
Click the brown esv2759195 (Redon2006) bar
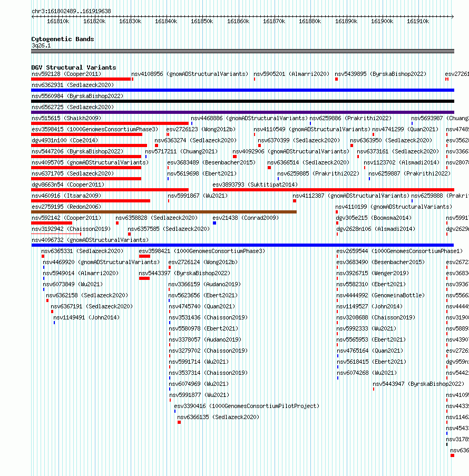pyautogui.click(x=164, y=212)
